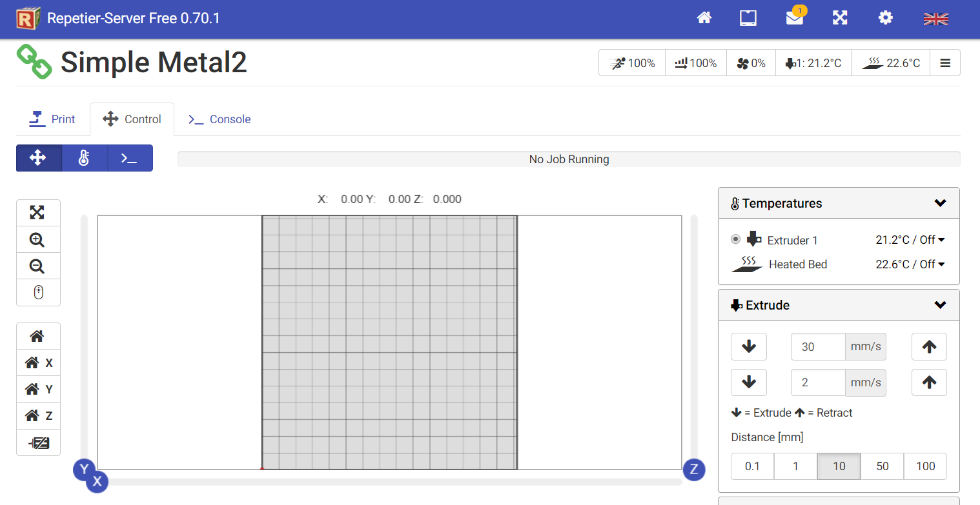Screen dimensions: 980x505
Task: Click the Home Z button
Action: [38, 416]
